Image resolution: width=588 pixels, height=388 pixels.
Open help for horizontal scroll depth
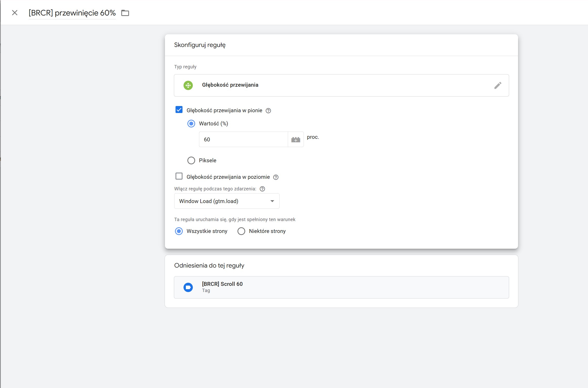276,177
